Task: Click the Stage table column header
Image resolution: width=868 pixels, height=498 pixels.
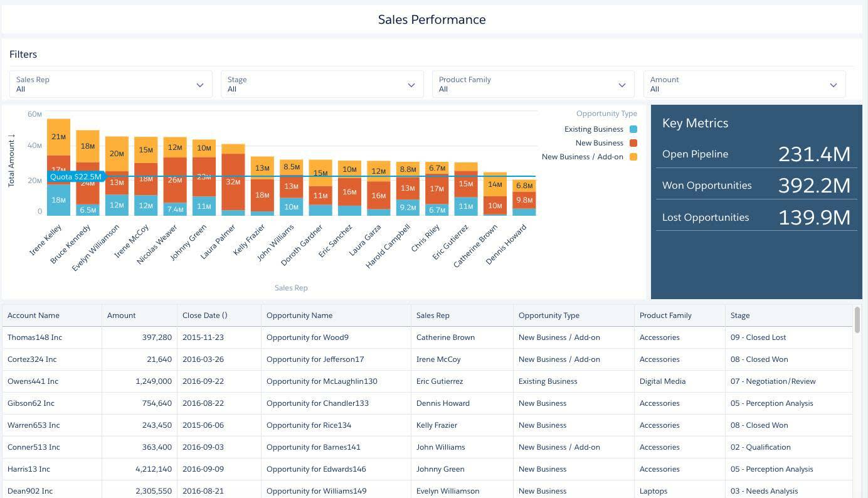Action: point(789,315)
